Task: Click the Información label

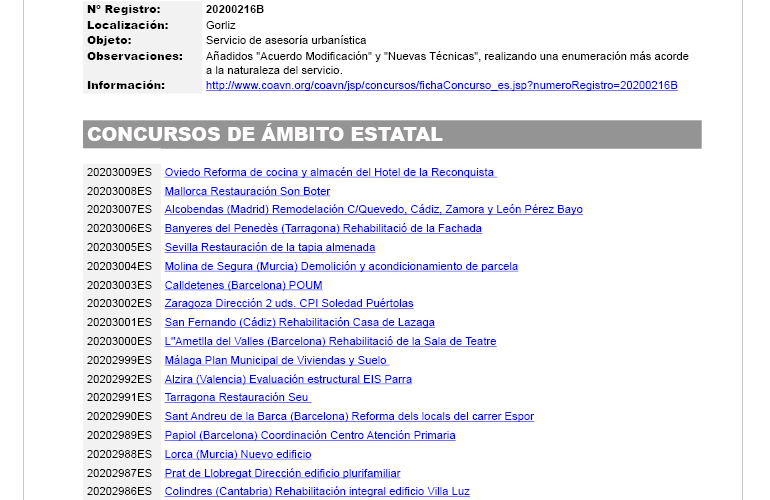Action: pyautogui.click(x=126, y=85)
